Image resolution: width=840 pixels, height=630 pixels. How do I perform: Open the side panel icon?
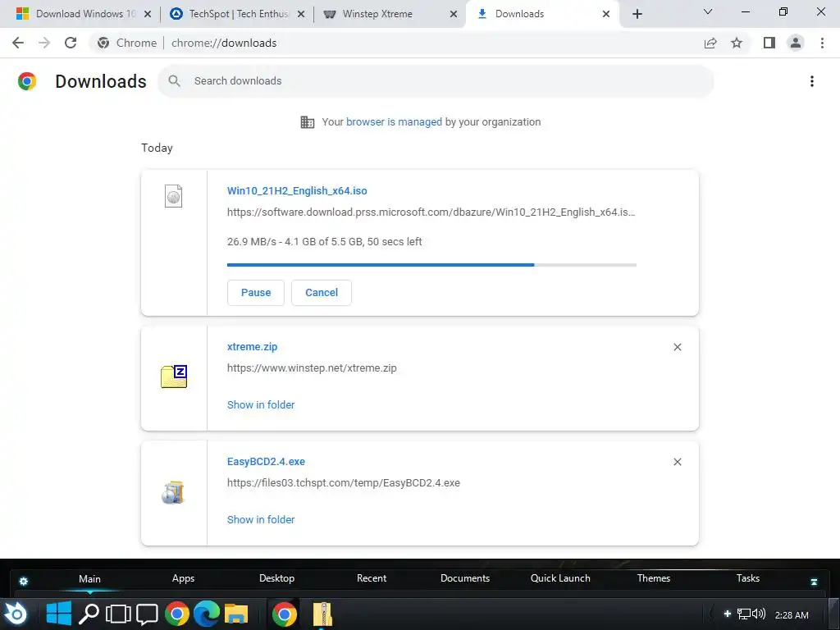(x=769, y=43)
